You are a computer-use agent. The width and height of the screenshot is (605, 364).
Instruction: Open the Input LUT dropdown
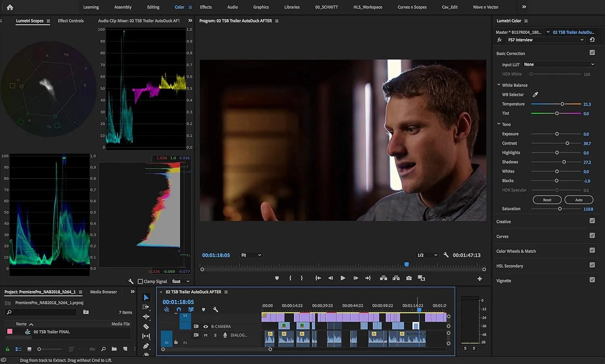click(x=559, y=64)
